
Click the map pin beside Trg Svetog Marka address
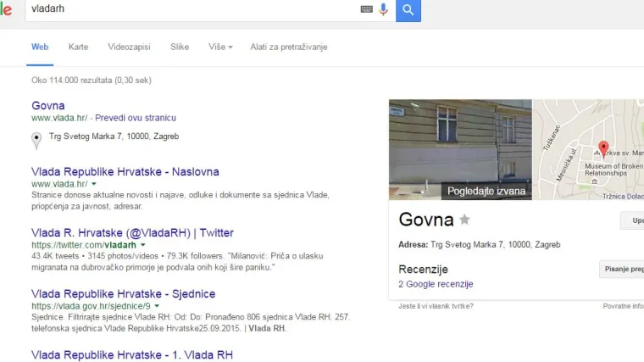36,141
